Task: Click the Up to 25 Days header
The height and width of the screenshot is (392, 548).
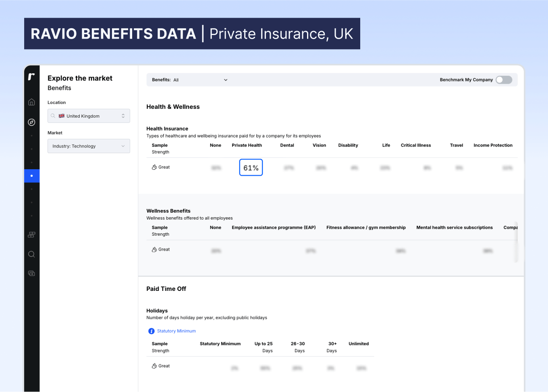Action: coord(264,347)
